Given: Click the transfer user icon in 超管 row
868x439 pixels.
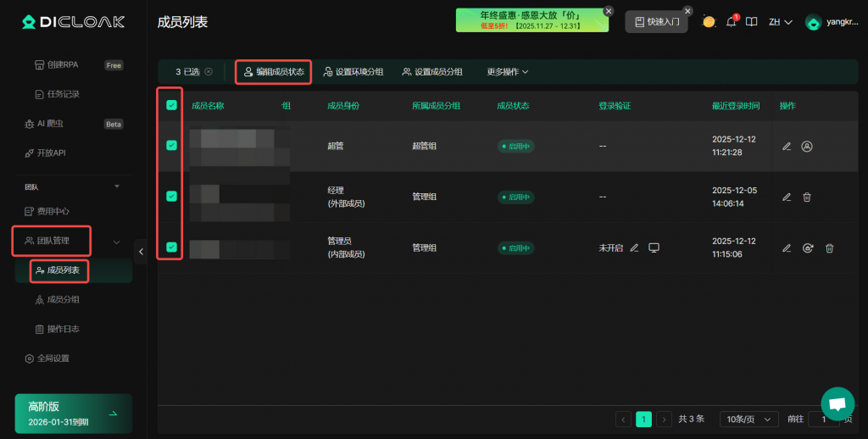Looking at the screenshot, I should coord(807,147).
